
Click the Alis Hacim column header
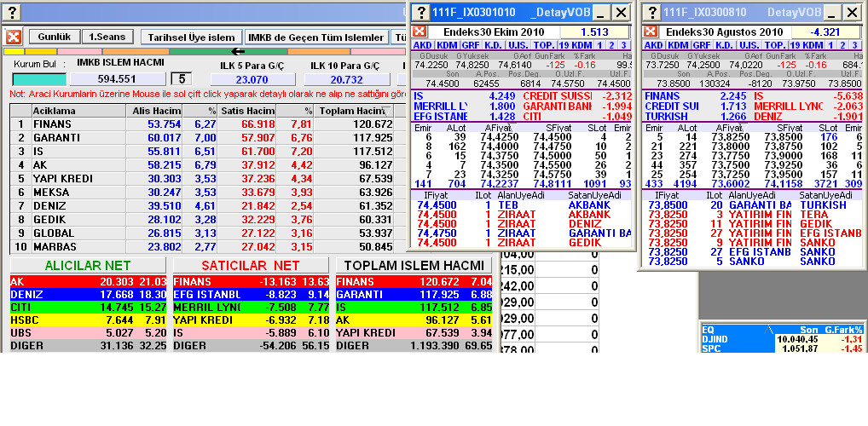[154, 112]
